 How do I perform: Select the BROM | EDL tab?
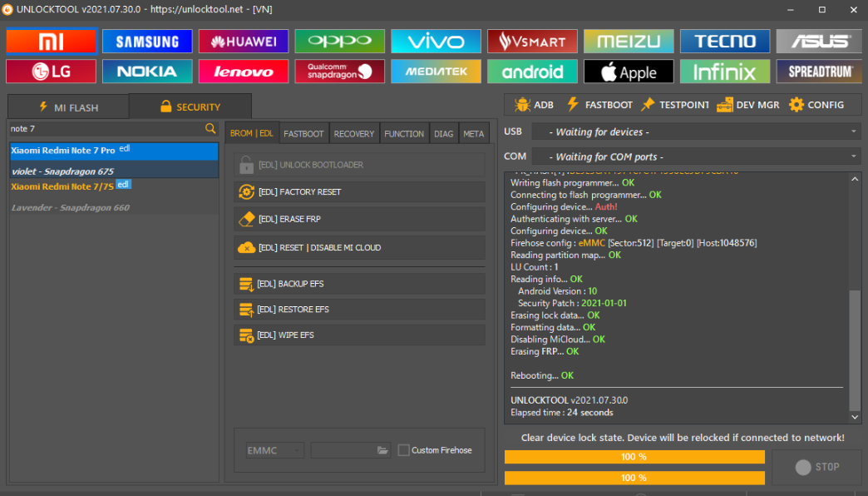point(252,133)
